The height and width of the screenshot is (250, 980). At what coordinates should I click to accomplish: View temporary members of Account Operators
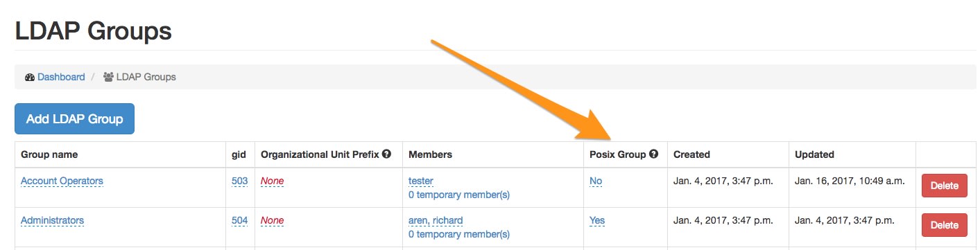pyautogui.click(x=459, y=195)
